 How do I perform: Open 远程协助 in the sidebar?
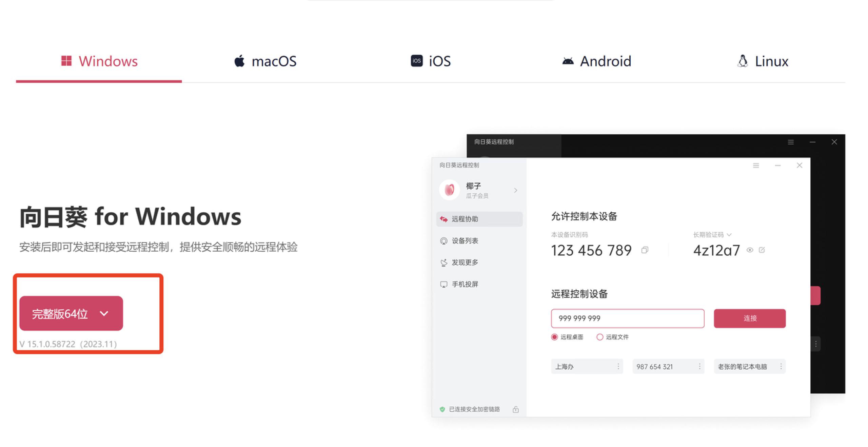coord(479,219)
